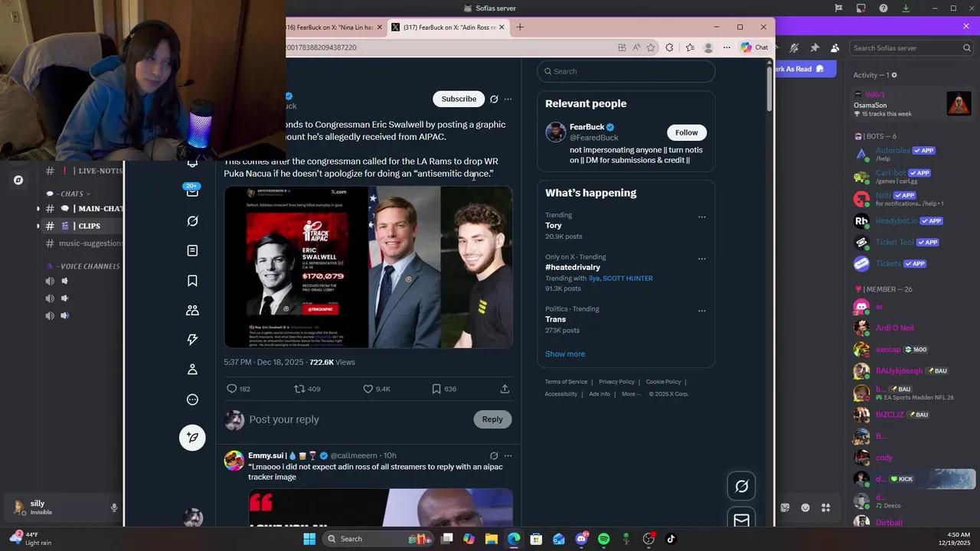Viewport: 980px width, 551px height.
Task: Open options for Tory trending topic
Action: point(701,217)
